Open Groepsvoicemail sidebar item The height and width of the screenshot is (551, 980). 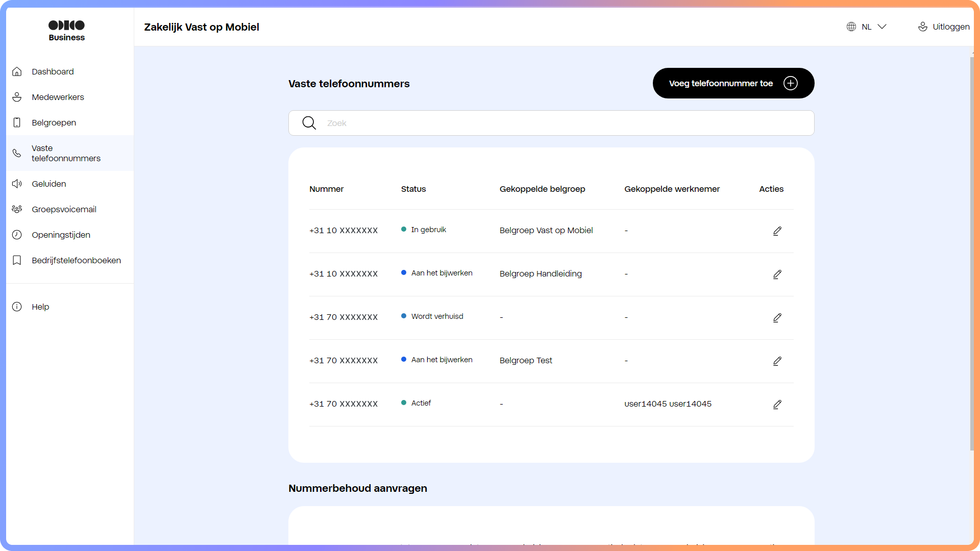[64, 209]
